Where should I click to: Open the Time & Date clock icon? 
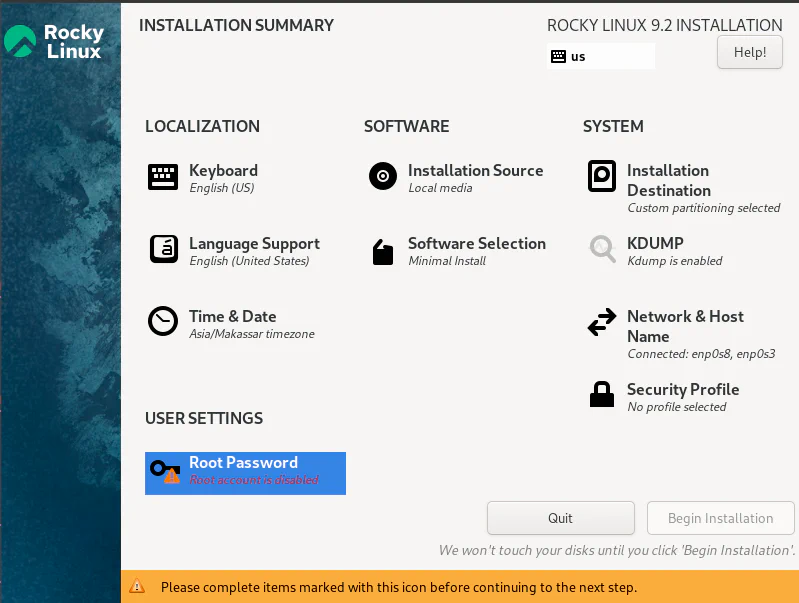(x=163, y=321)
